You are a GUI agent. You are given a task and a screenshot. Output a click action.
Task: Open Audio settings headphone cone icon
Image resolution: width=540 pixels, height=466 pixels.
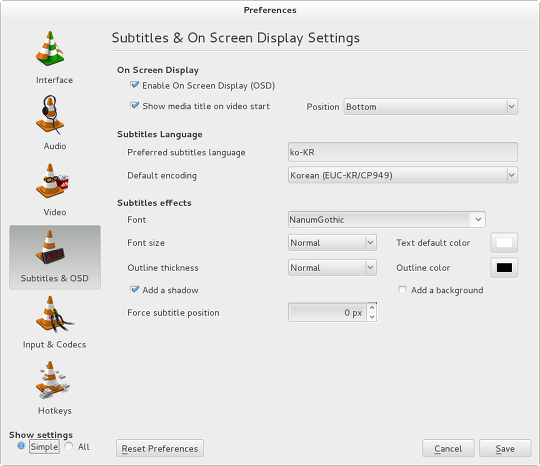[50, 115]
